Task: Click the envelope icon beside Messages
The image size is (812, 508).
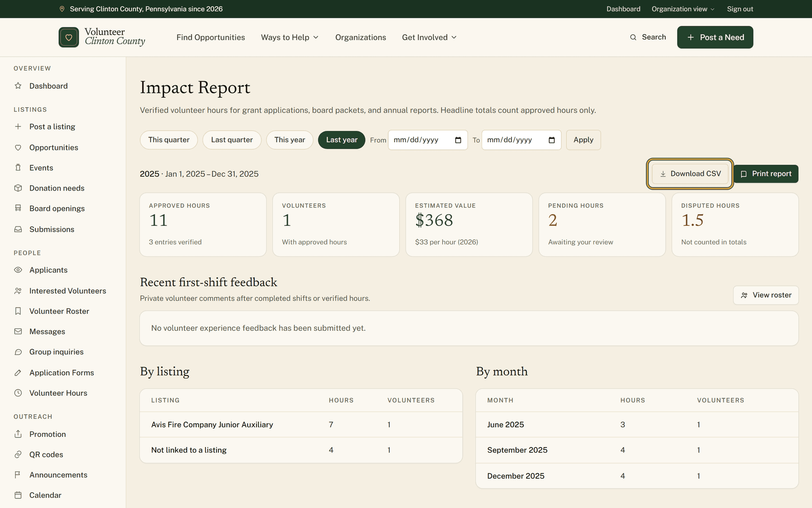Action: click(x=18, y=331)
